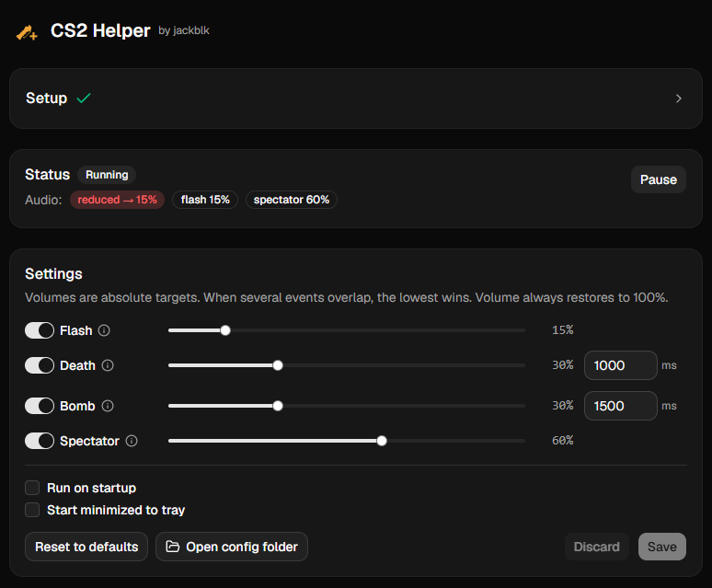
Task: Open the Flash info icon
Action: (104, 330)
